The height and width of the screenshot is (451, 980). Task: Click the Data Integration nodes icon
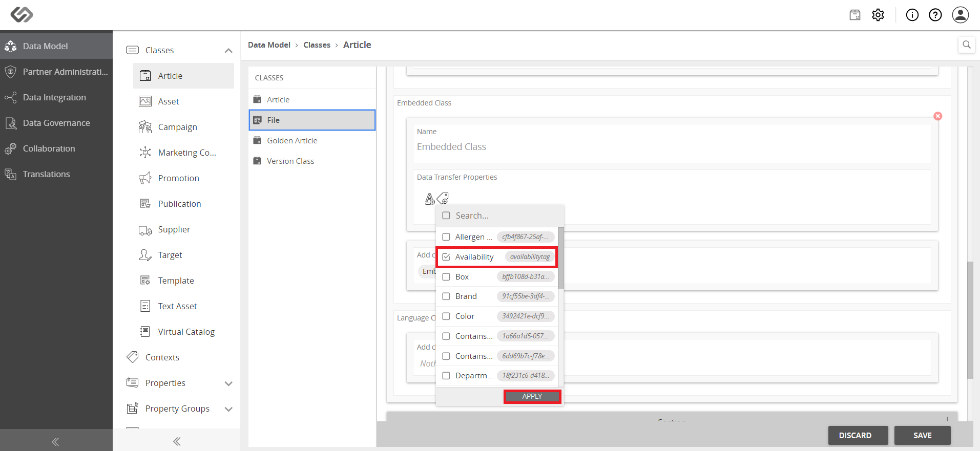11,97
